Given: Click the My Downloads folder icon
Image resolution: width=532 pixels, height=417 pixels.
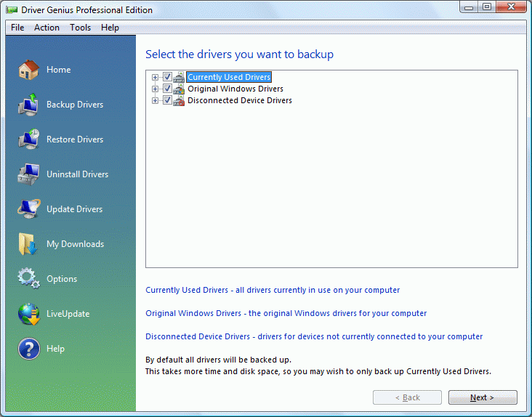Looking at the screenshot, I should tap(28, 244).
